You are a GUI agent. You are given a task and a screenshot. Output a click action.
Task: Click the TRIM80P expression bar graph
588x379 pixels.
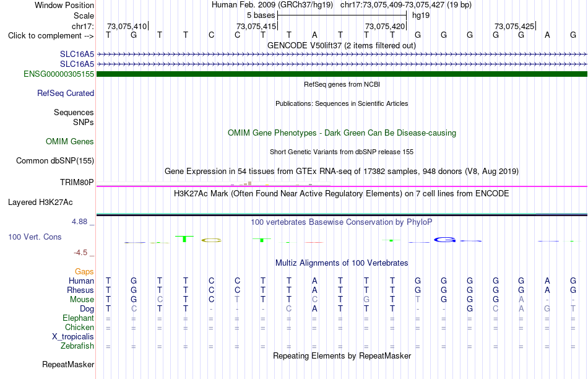pos(214,184)
